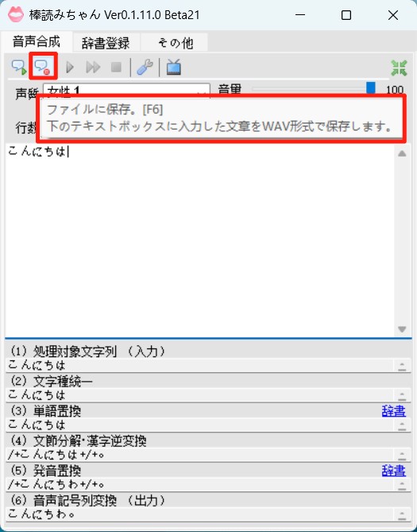Screen dimensions: 417x532
Task: Click the 辞書 link beside 単語置換
Action: point(393,411)
